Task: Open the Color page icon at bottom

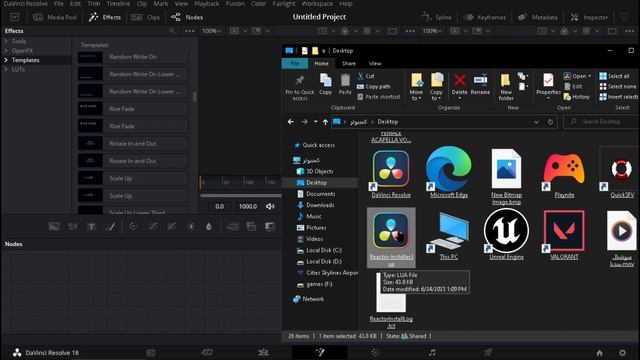Action: tap(376, 352)
